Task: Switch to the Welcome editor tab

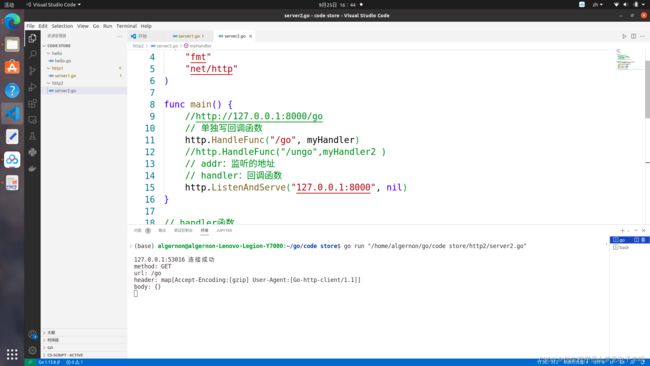Action: coord(148,36)
